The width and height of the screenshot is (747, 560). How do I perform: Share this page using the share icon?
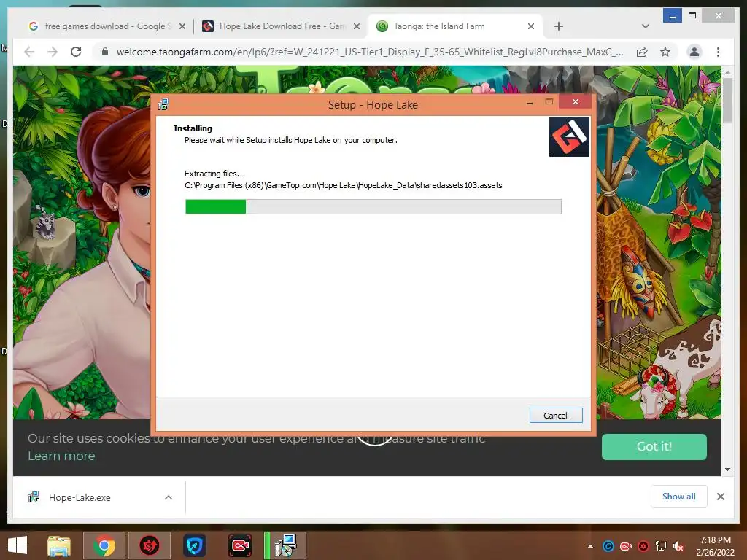[642, 52]
